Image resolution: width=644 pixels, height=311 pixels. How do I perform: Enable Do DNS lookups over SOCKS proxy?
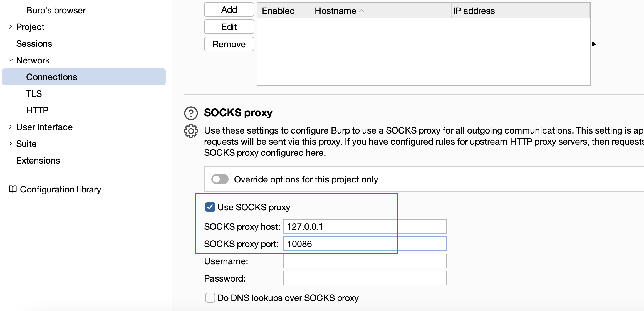pyautogui.click(x=210, y=298)
